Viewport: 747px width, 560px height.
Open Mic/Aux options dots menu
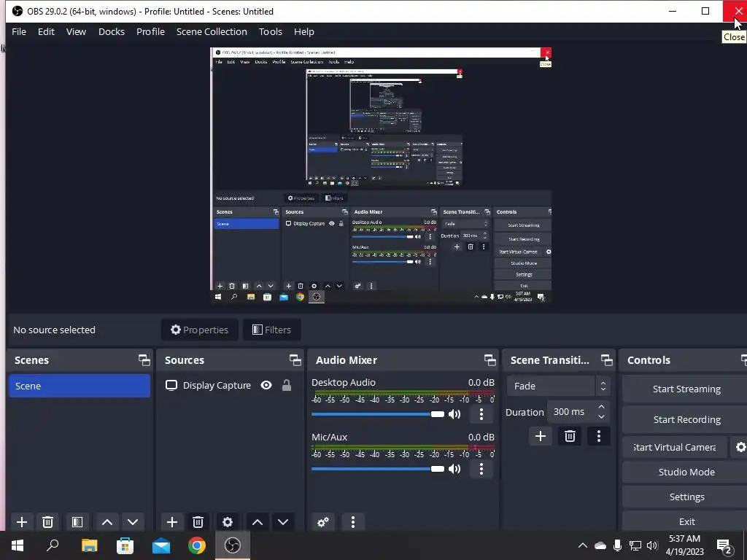click(x=481, y=469)
